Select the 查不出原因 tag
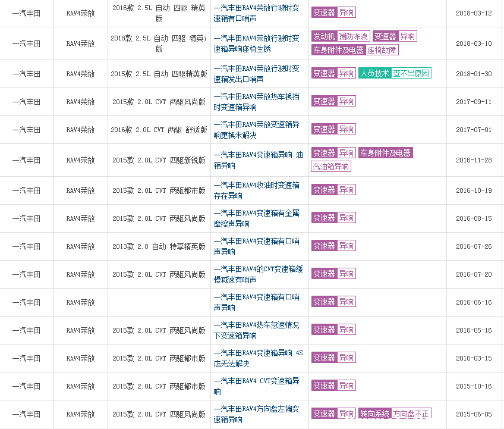Image resolution: width=504 pixels, height=429 pixels. [x=411, y=73]
